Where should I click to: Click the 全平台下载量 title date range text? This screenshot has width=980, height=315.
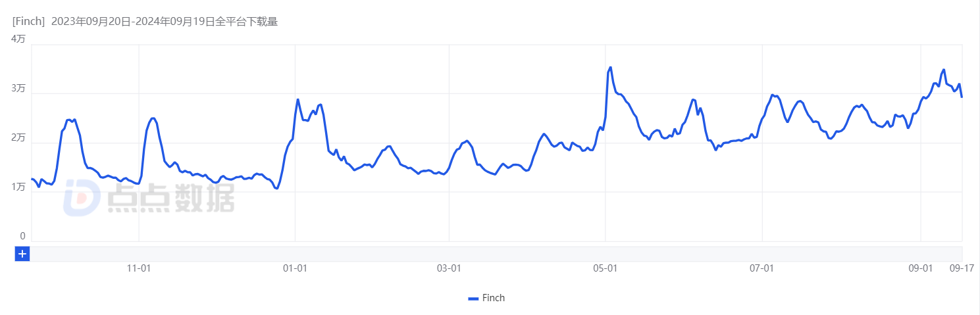click(x=247, y=22)
